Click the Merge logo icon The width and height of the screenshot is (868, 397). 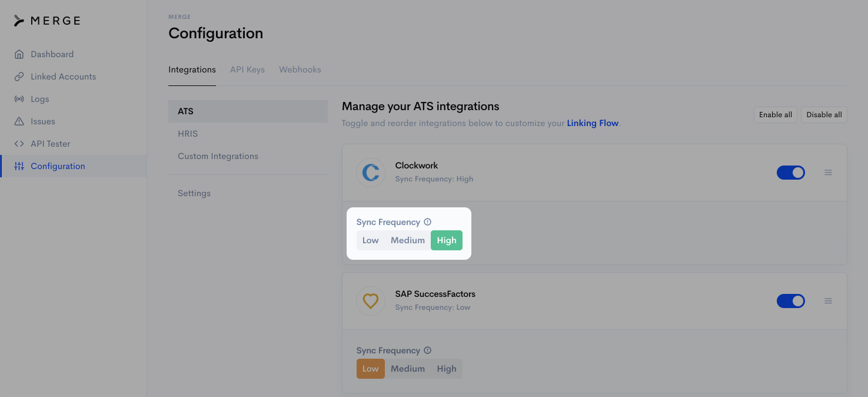[19, 21]
